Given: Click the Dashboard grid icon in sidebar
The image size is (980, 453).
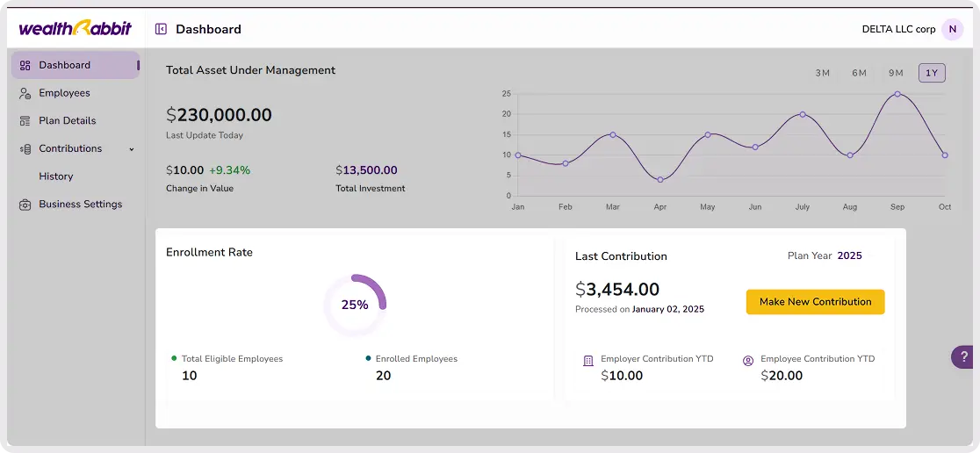Looking at the screenshot, I should [25, 65].
